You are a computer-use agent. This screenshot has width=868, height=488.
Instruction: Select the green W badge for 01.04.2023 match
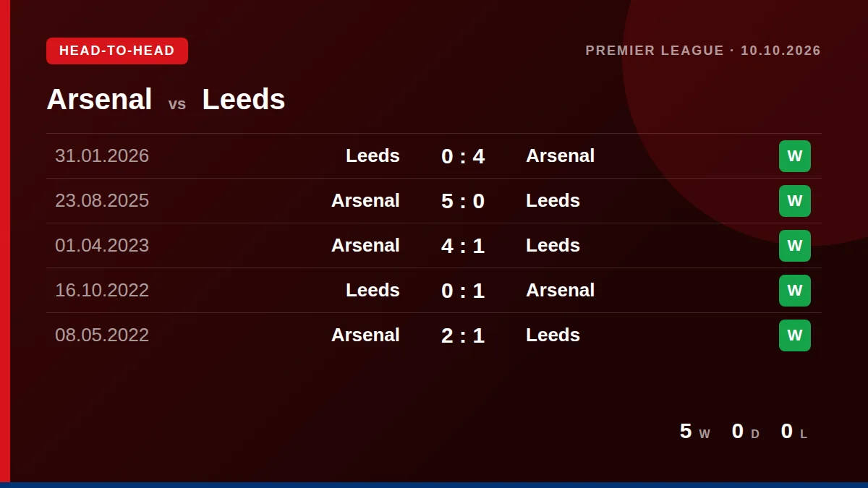pos(794,246)
